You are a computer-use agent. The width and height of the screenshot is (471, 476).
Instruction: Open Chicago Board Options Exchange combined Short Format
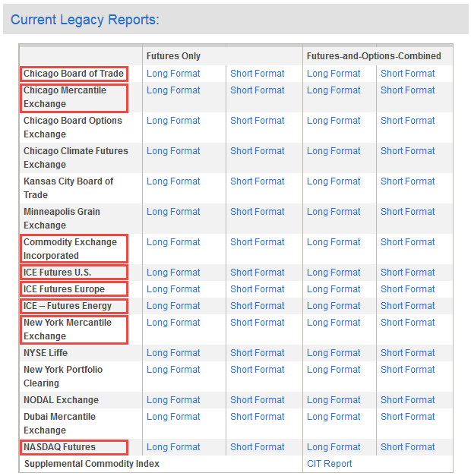pos(407,121)
